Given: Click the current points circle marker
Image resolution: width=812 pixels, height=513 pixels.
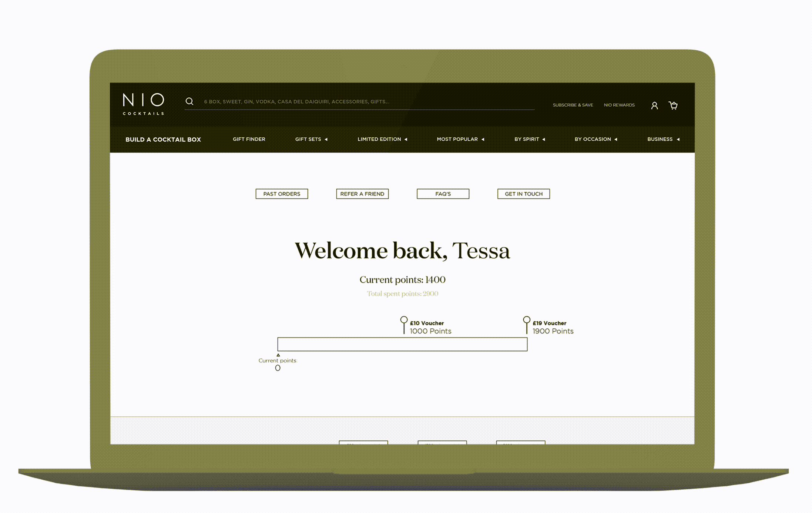Looking at the screenshot, I should [x=278, y=368].
